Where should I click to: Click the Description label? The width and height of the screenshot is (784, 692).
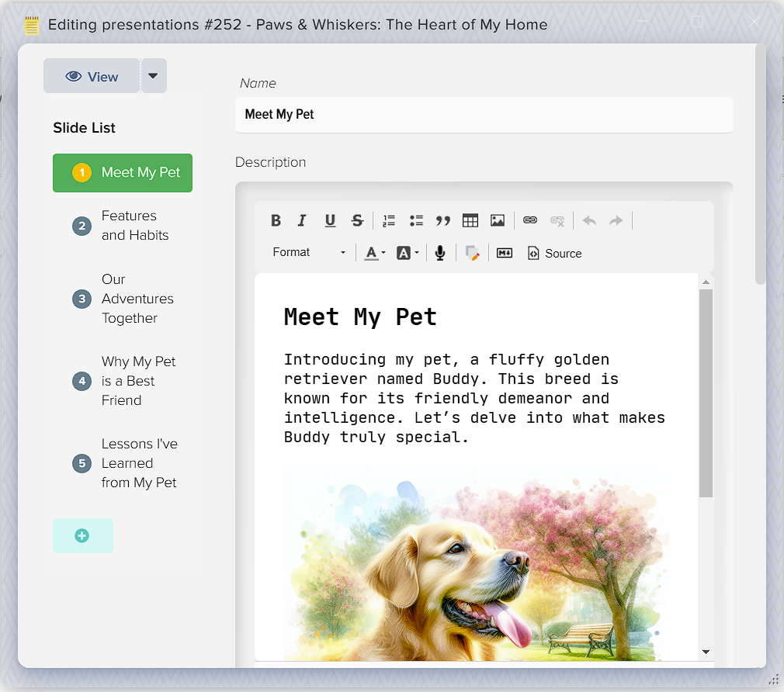pos(270,162)
